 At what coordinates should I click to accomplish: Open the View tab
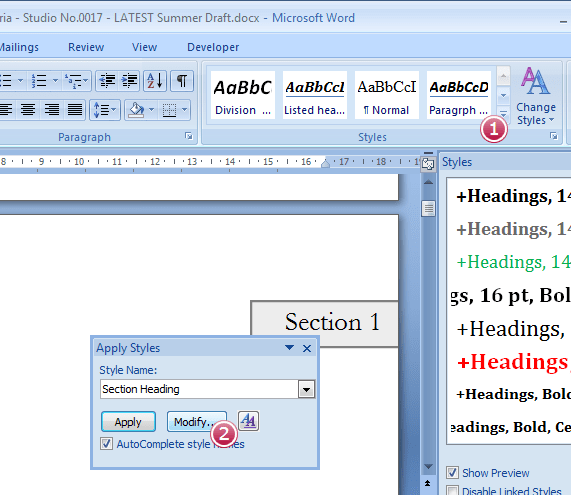[x=145, y=47]
